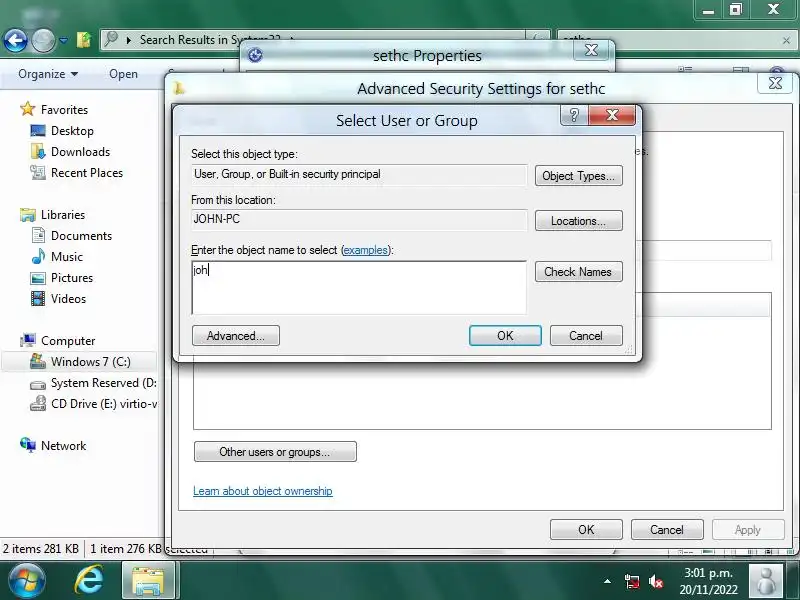Image resolution: width=800 pixels, height=600 pixels.
Task: Select CD Drive (E:) virtio
Action: tap(104, 404)
